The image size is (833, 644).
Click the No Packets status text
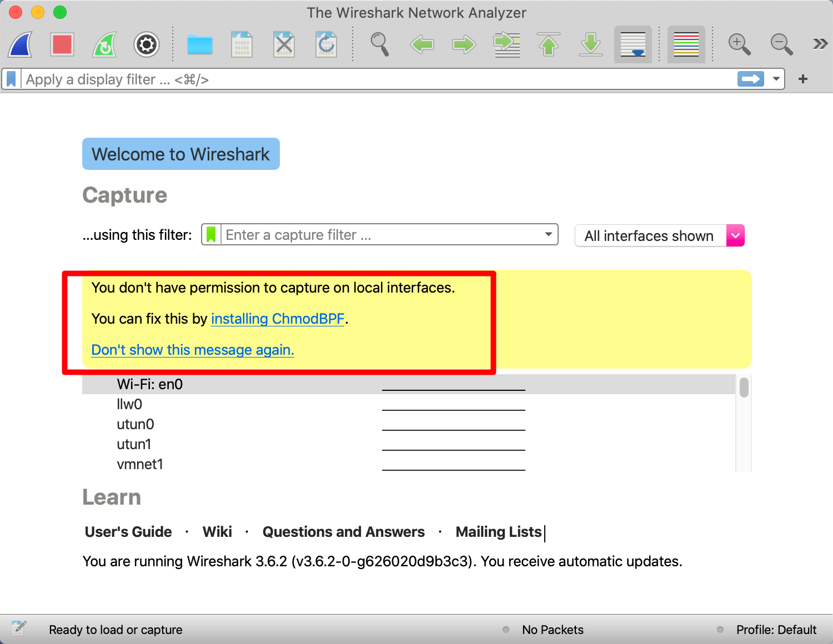pyautogui.click(x=553, y=630)
